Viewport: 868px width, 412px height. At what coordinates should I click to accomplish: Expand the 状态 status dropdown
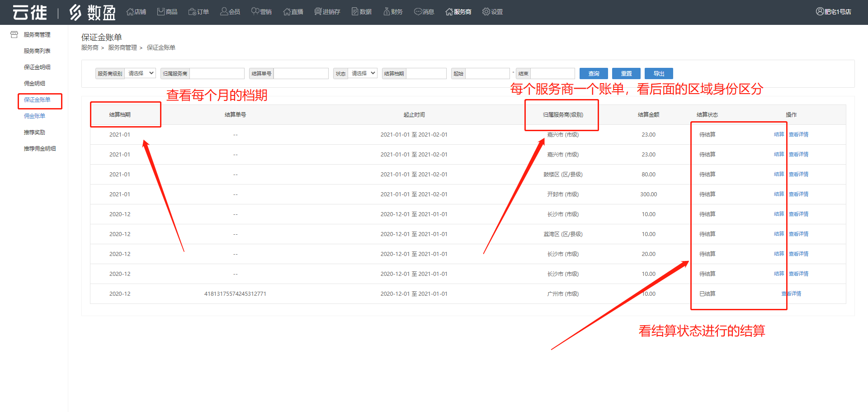[363, 73]
